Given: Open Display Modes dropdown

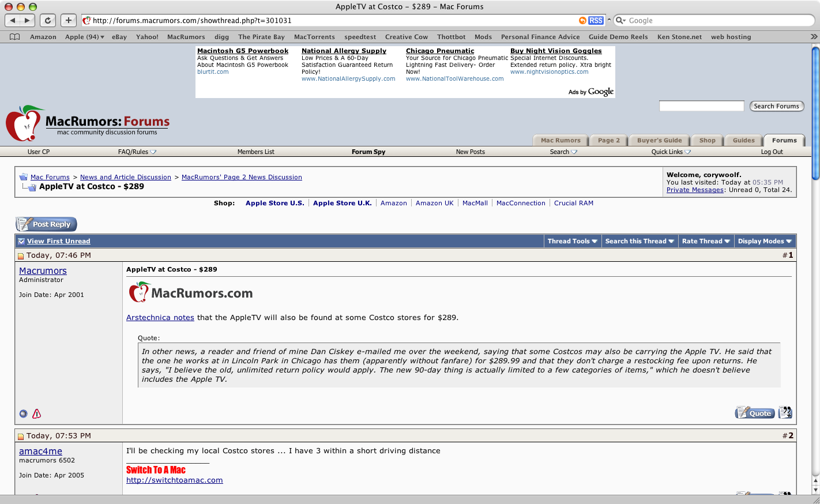Looking at the screenshot, I should pos(765,241).
